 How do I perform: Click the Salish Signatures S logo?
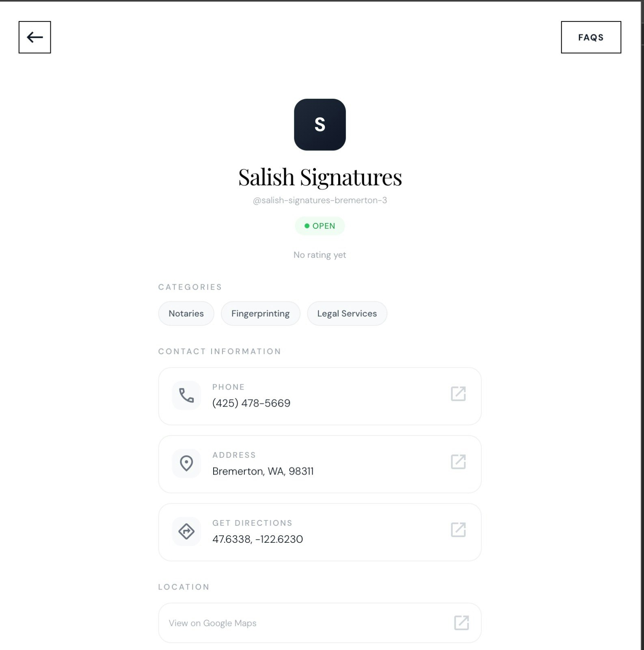320,125
